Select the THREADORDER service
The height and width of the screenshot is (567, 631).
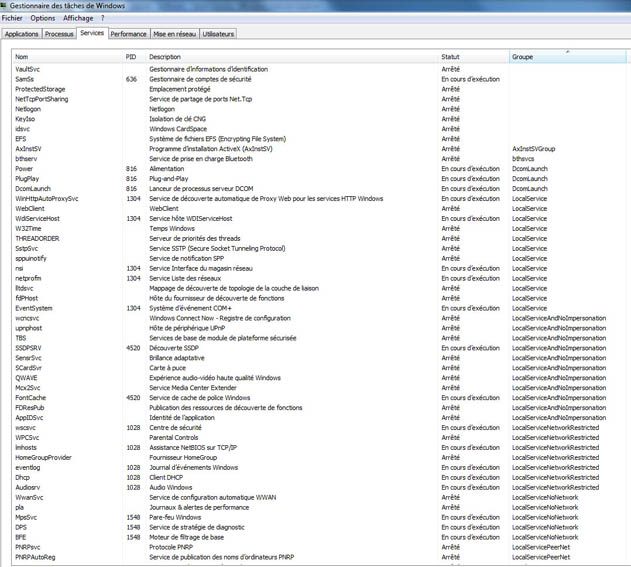(x=37, y=239)
